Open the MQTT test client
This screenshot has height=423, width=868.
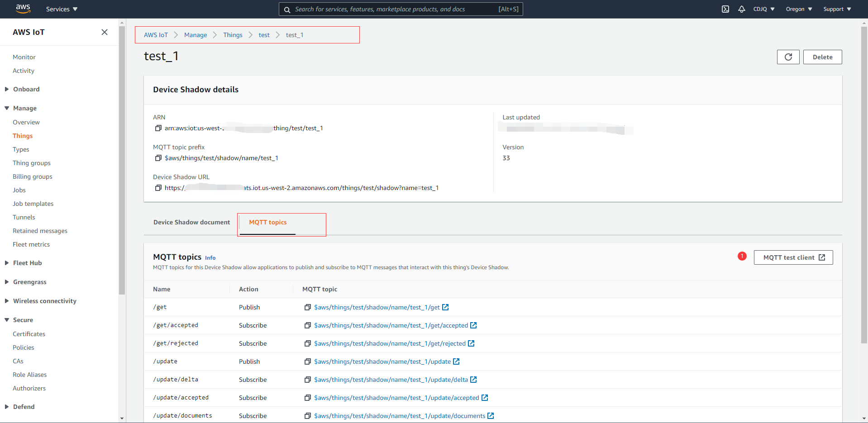tap(793, 257)
